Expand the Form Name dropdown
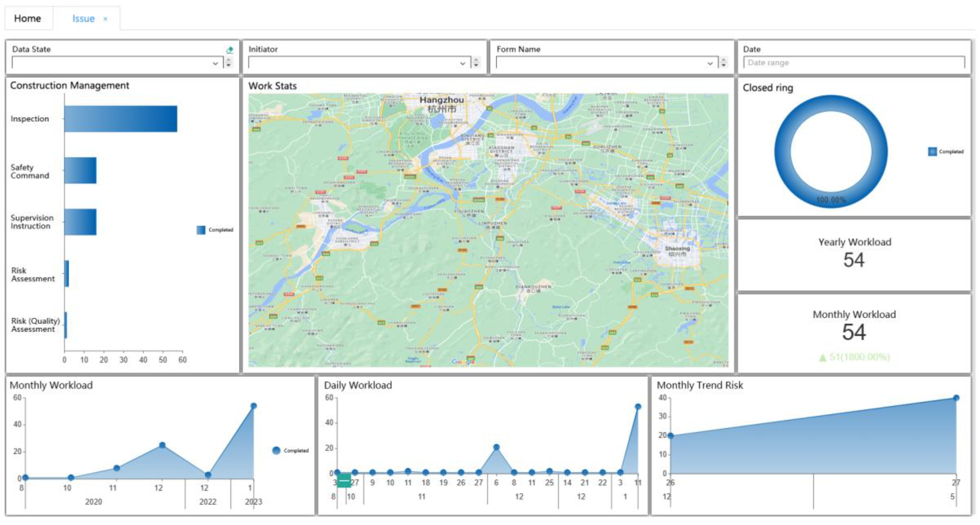 (x=710, y=63)
